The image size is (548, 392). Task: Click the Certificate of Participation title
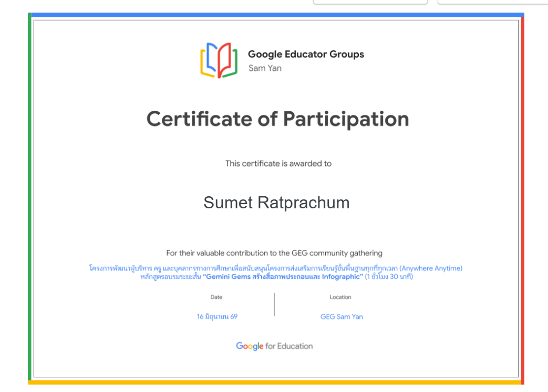click(x=277, y=119)
